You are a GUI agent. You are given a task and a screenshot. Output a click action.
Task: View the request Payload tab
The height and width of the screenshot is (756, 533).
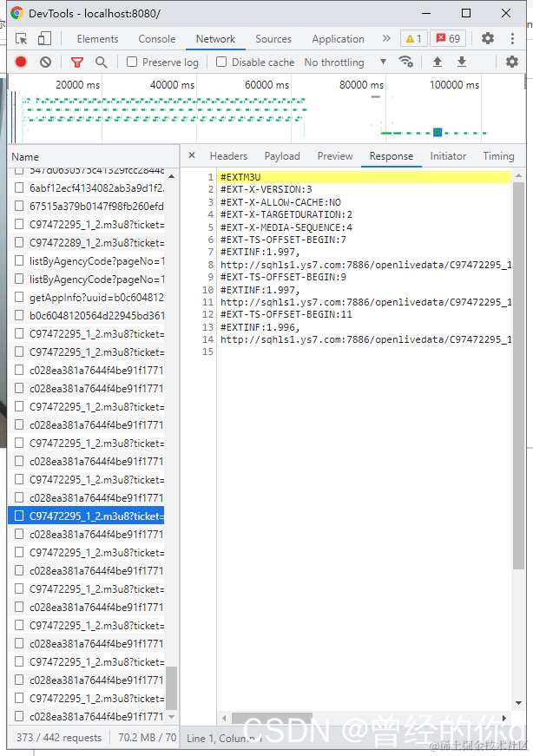pyautogui.click(x=282, y=156)
